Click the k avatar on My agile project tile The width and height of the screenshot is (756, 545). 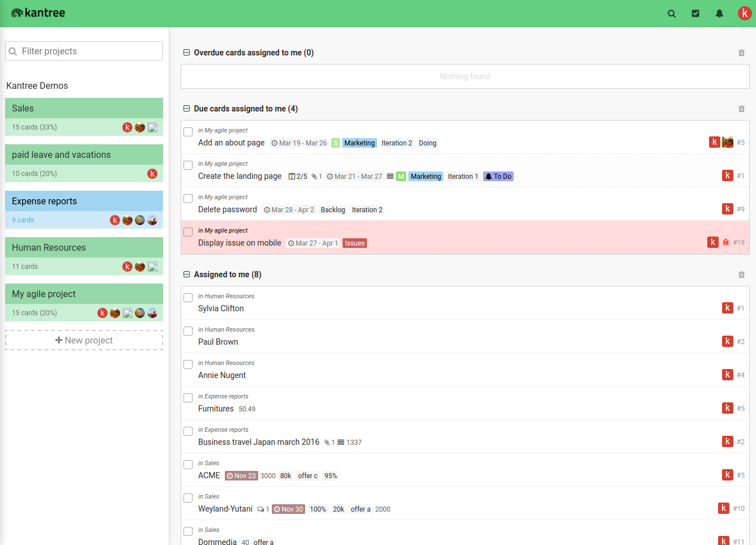tap(102, 313)
